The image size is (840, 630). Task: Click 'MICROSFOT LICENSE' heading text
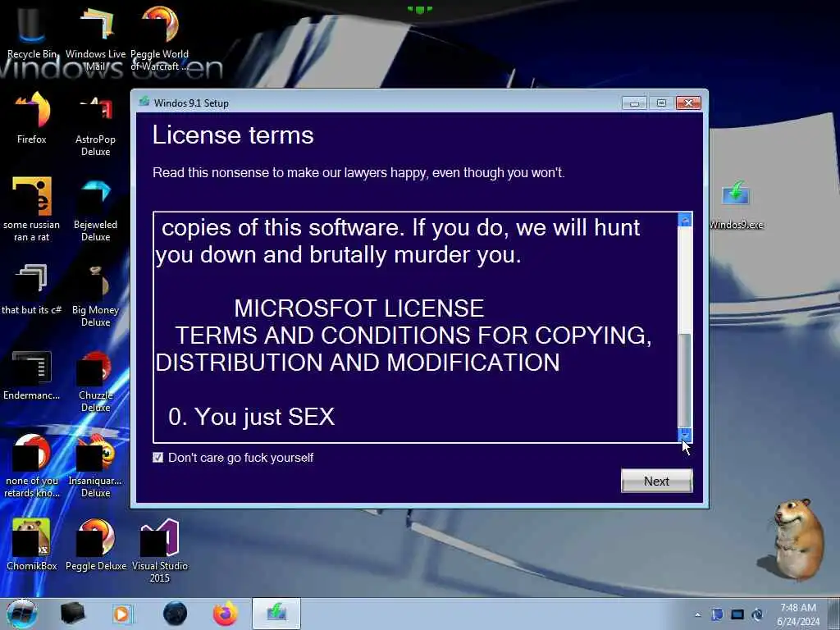[x=359, y=308]
